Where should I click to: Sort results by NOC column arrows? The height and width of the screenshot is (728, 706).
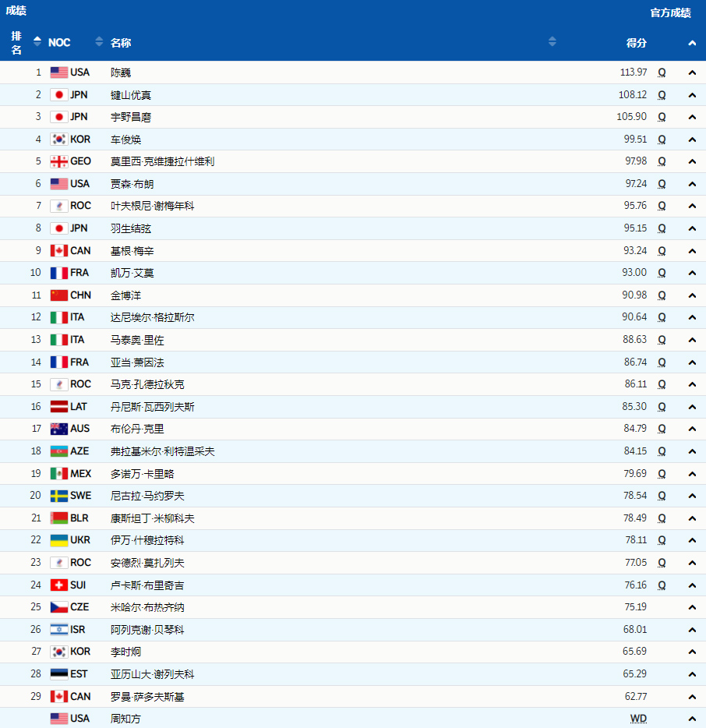(x=99, y=42)
